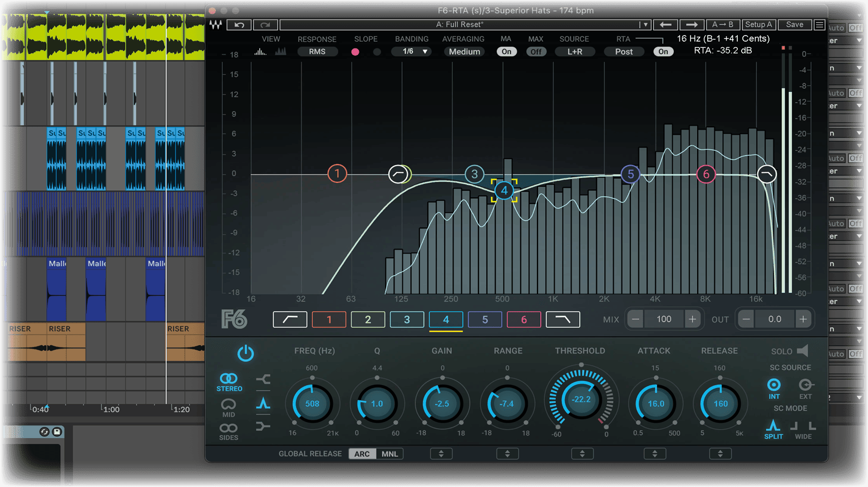This screenshot has height=487, width=868.
Task: Switch to band tab 3
Action: (x=407, y=320)
